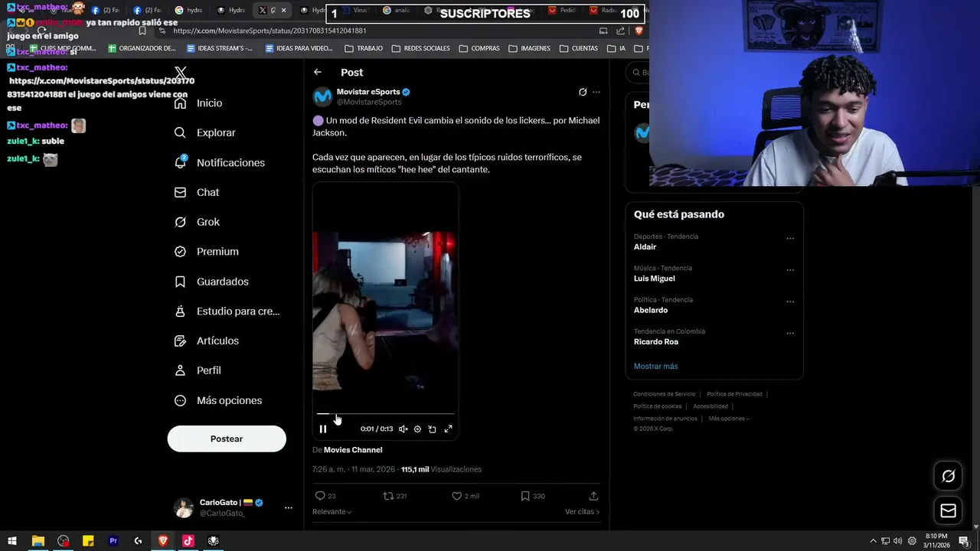
Task: Open the Windows notification center
Action: click(963, 541)
